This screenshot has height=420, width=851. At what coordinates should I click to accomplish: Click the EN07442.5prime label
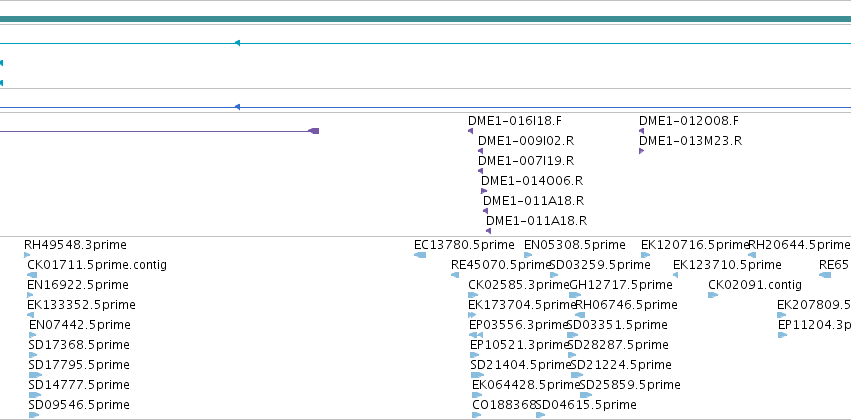pyautogui.click(x=80, y=325)
